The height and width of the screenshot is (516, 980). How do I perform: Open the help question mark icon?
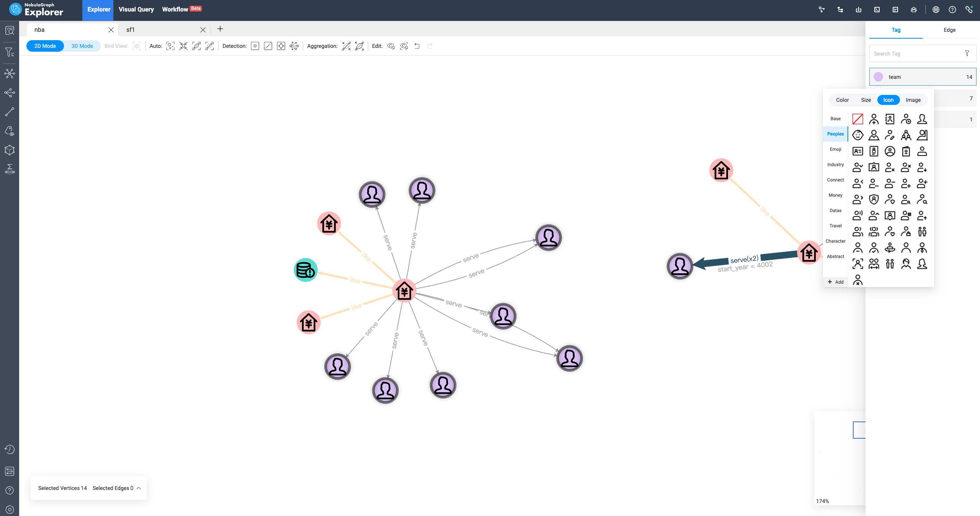[x=952, y=9]
